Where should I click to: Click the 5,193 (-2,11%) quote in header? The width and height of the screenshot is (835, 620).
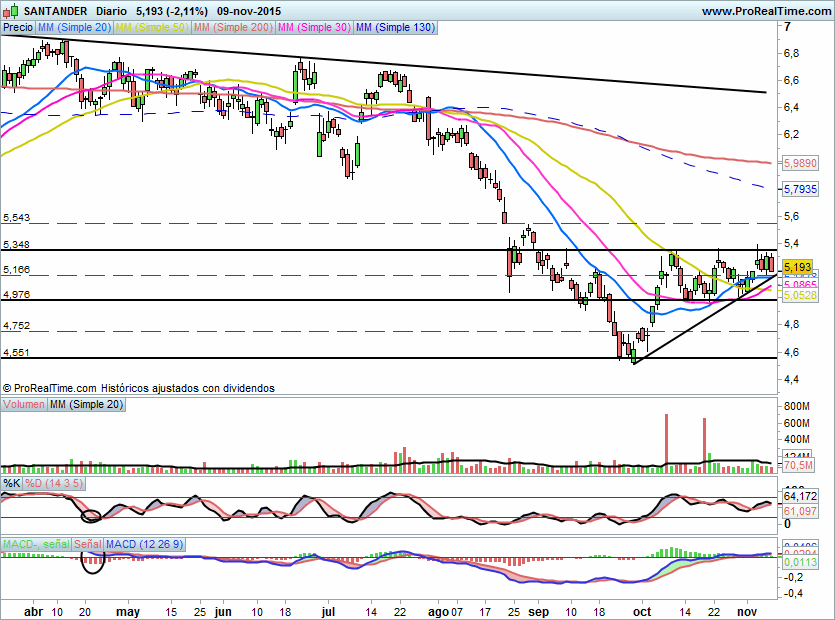[171, 11]
